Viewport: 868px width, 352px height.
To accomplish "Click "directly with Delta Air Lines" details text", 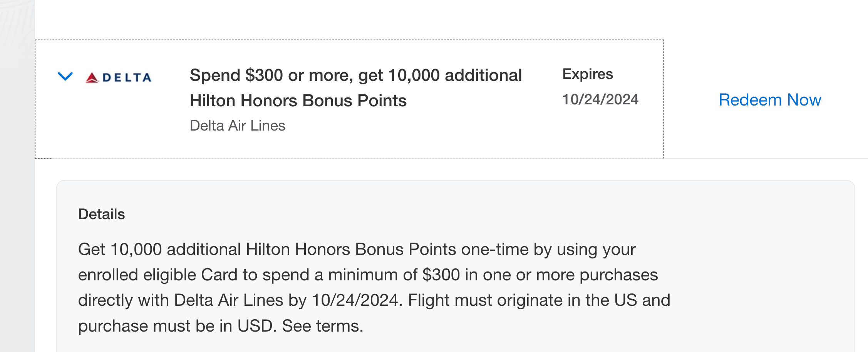I will point(180,300).
